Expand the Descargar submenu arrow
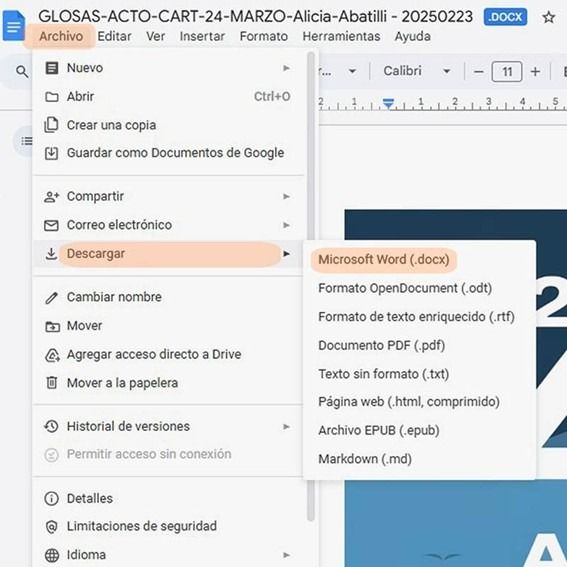Screen dimensions: 567x567 click(x=286, y=254)
